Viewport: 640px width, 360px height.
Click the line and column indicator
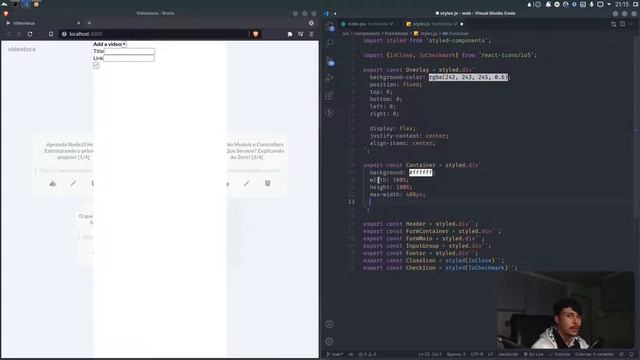pyautogui.click(x=429, y=354)
